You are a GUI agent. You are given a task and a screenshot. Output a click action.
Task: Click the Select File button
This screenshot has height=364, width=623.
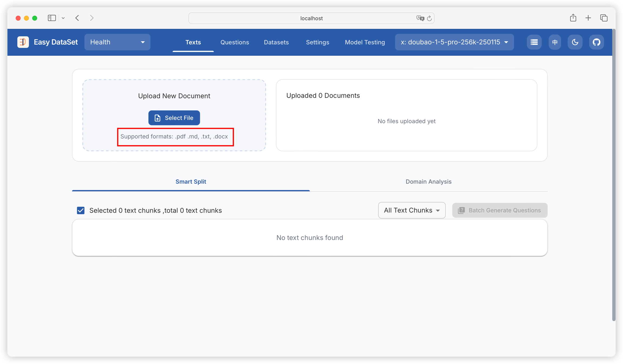(174, 118)
